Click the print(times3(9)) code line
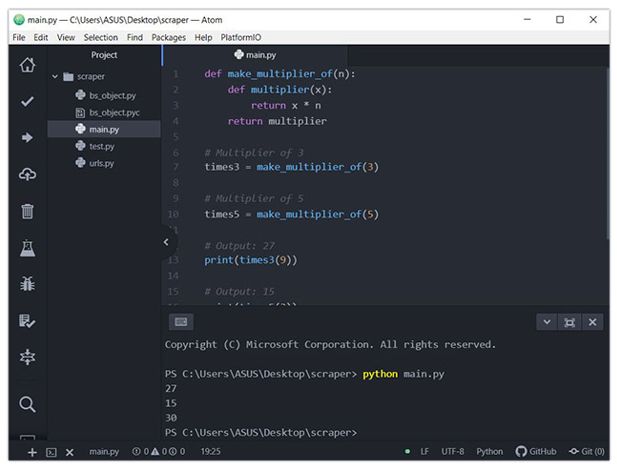Viewport: 617px width, 475px height. pyautogui.click(x=251, y=260)
